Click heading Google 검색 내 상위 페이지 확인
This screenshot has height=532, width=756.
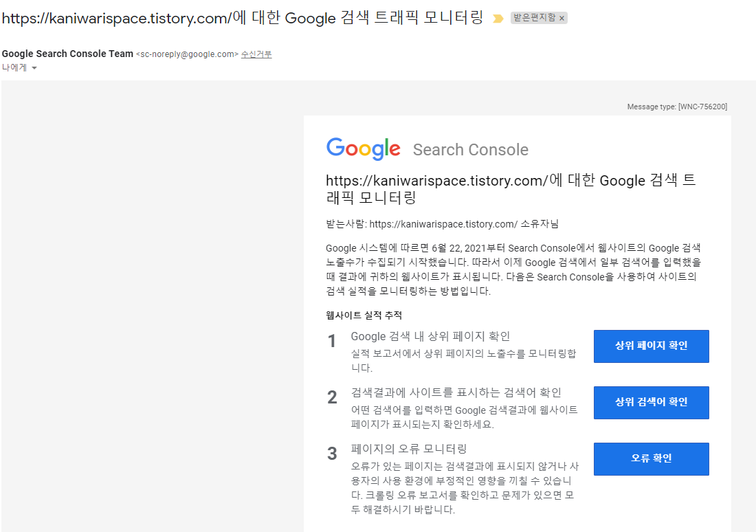[x=430, y=336]
